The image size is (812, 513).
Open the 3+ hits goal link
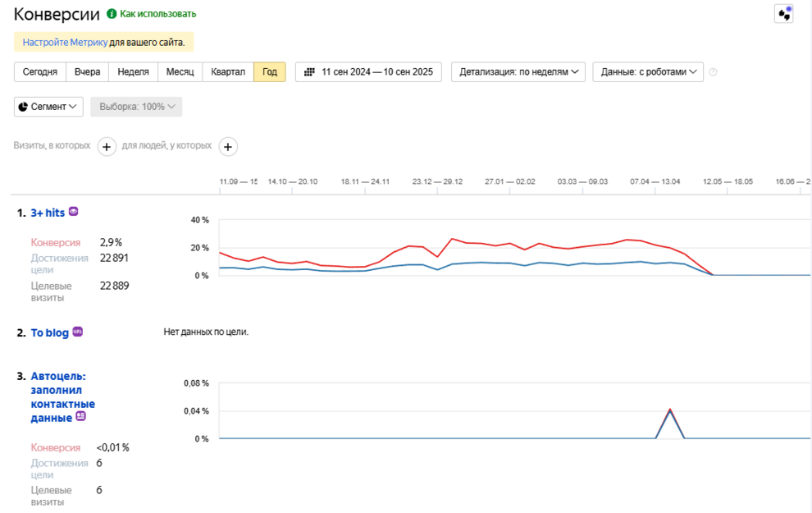point(48,213)
